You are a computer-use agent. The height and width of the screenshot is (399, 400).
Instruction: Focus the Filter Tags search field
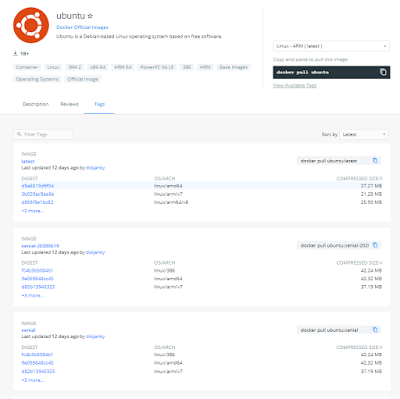click(43, 134)
